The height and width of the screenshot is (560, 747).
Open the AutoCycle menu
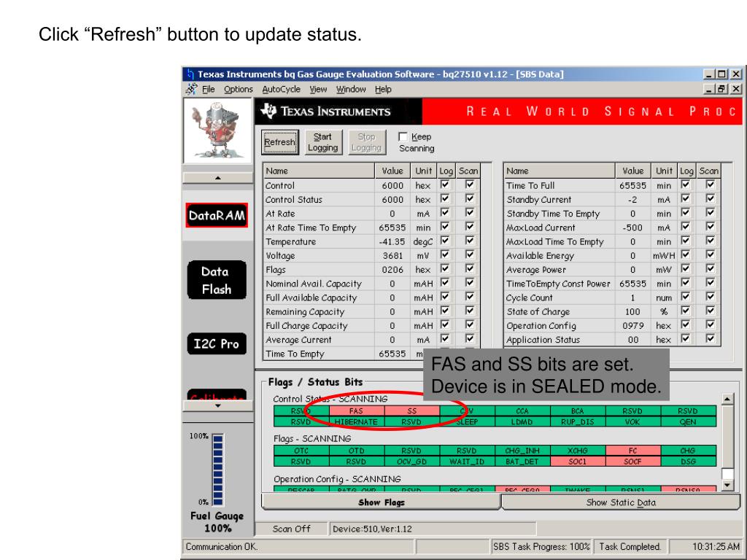tap(281, 89)
